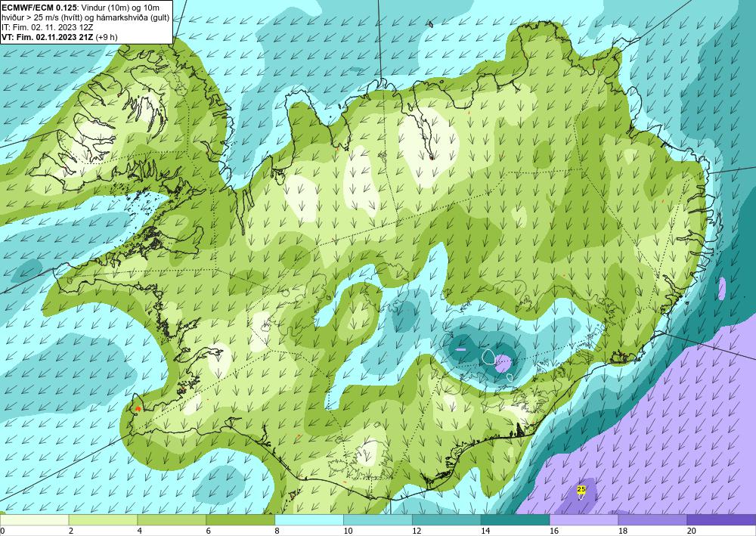Click the 'ECMWF/ECM 0.125' title text
The width and height of the screenshot is (756, 536).
pyautogui.click(x=39, y=8)
